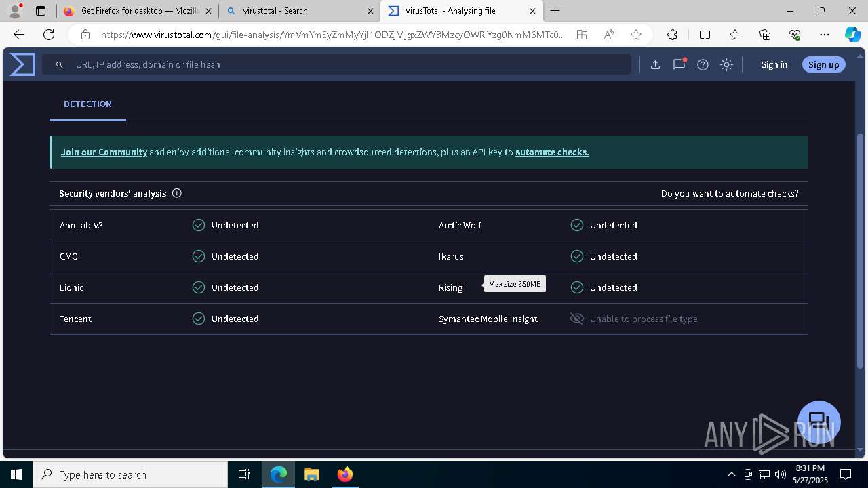
Task: Click the crossed-eye icon for Symantec Mobile Insight
Action: [577, 319]
